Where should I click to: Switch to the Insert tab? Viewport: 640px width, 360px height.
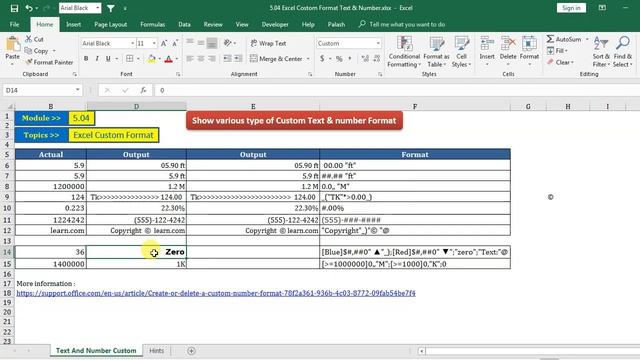pos(73,24)
